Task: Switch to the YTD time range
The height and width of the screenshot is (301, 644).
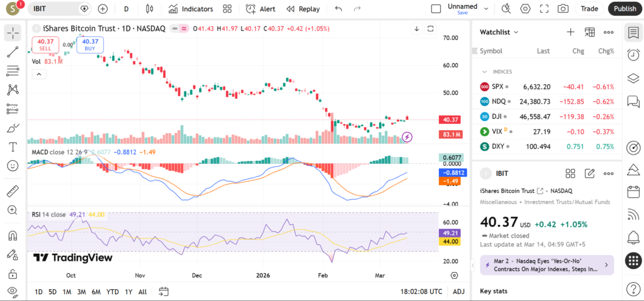Action: 113,292
